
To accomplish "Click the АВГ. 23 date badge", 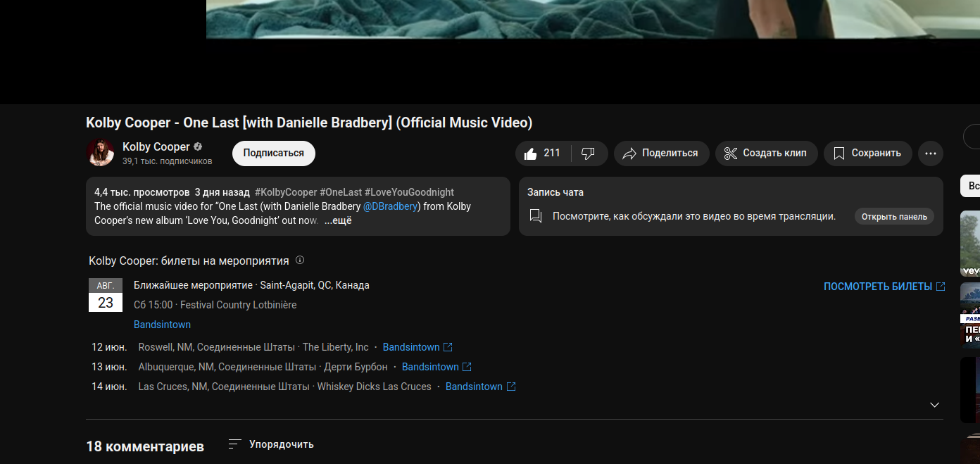I will pos(106,295).
